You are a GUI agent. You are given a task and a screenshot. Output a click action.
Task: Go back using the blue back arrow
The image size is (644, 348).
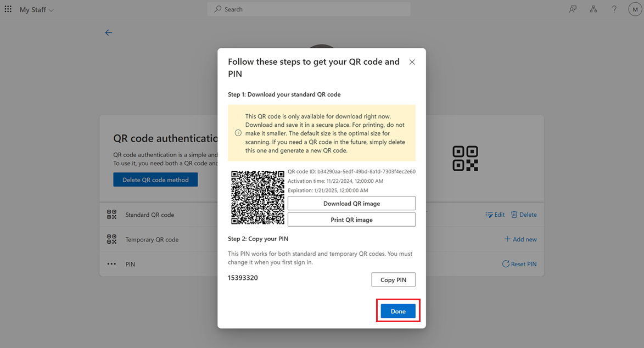pos(108,32)
